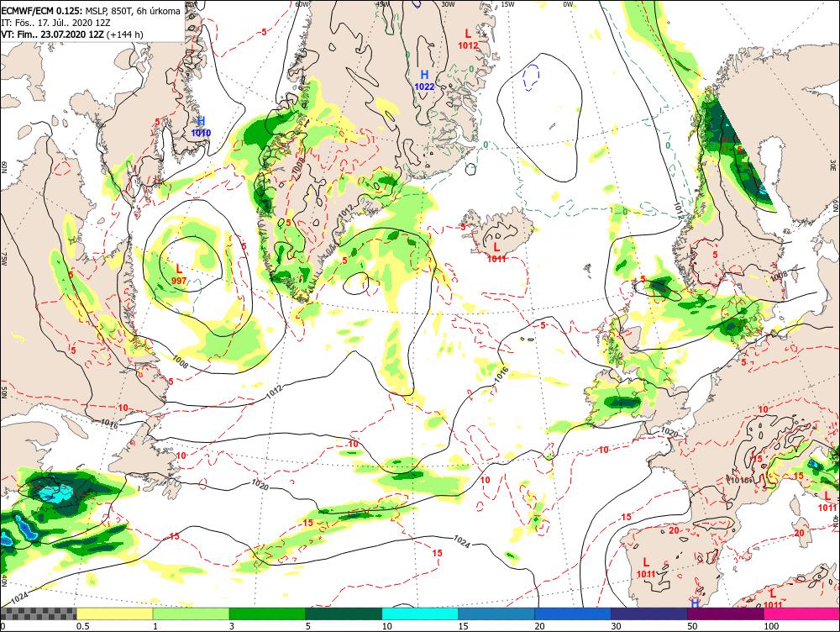
Task: Click the '1012' isobar label along Norway's coast
Action: coord(680,209)
